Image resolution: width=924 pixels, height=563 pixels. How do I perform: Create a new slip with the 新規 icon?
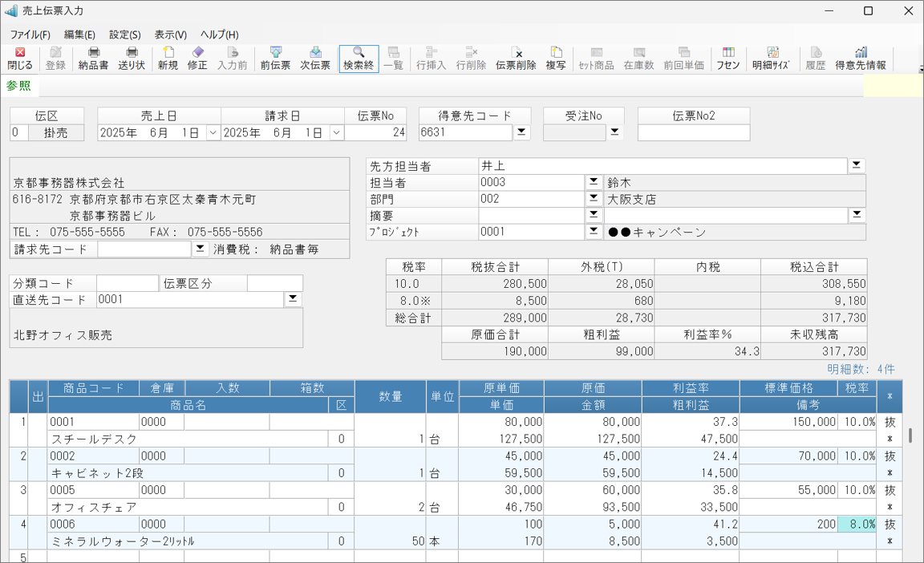[168, 59]
